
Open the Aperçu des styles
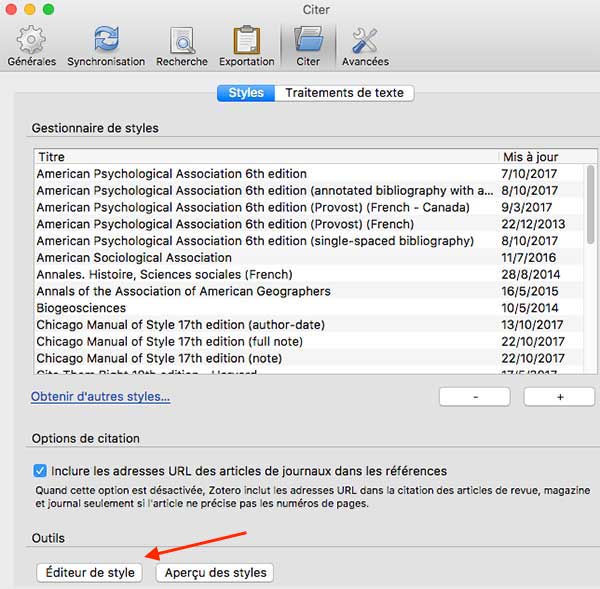[x=215, y=573]
